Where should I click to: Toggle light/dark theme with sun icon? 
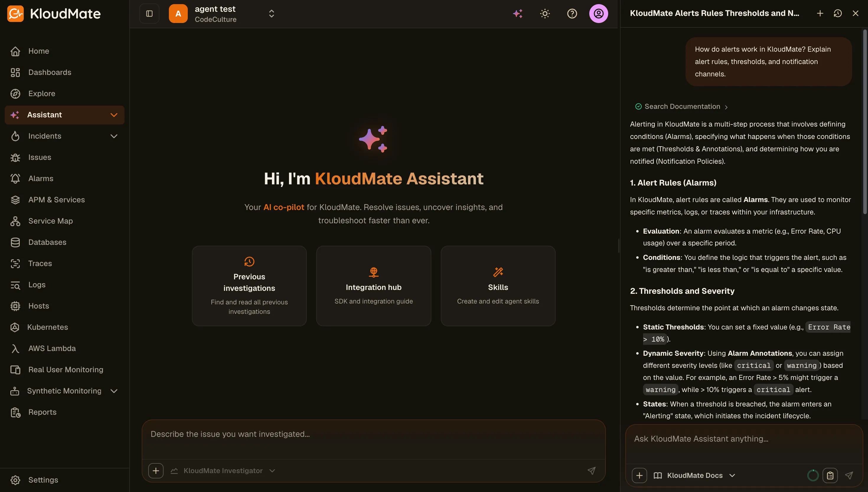tap(545, 14)
